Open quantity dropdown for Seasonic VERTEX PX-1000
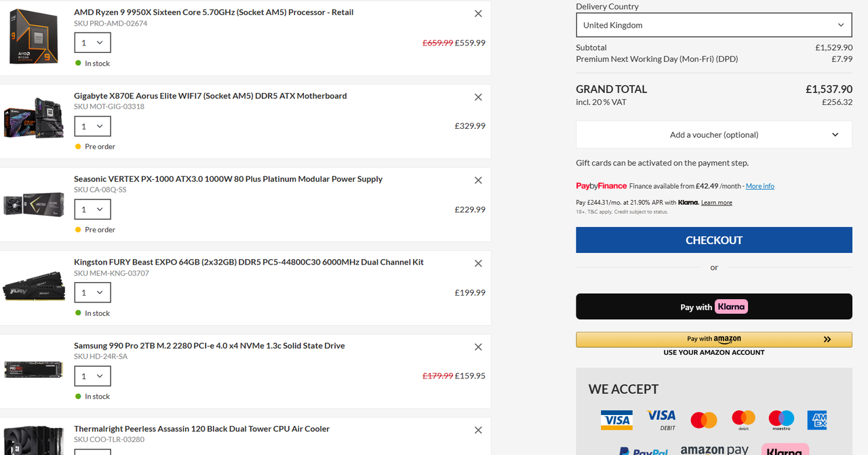 (92, 210)
